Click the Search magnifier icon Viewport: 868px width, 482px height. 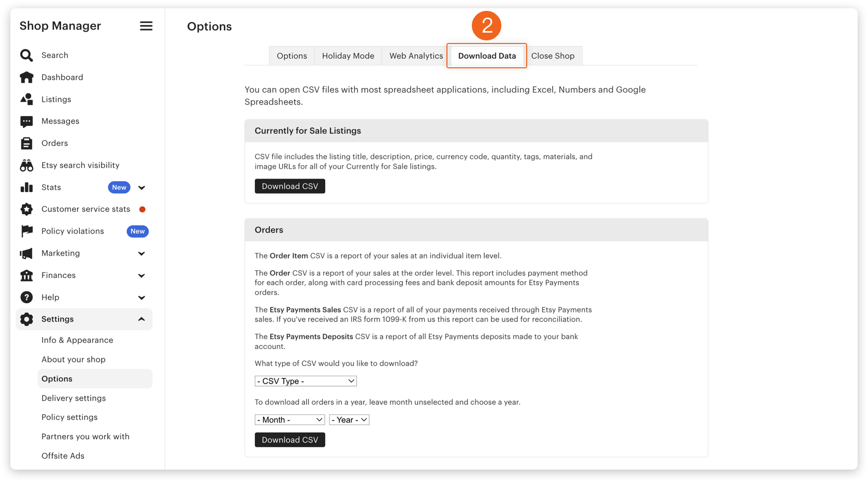click(26, 55)
